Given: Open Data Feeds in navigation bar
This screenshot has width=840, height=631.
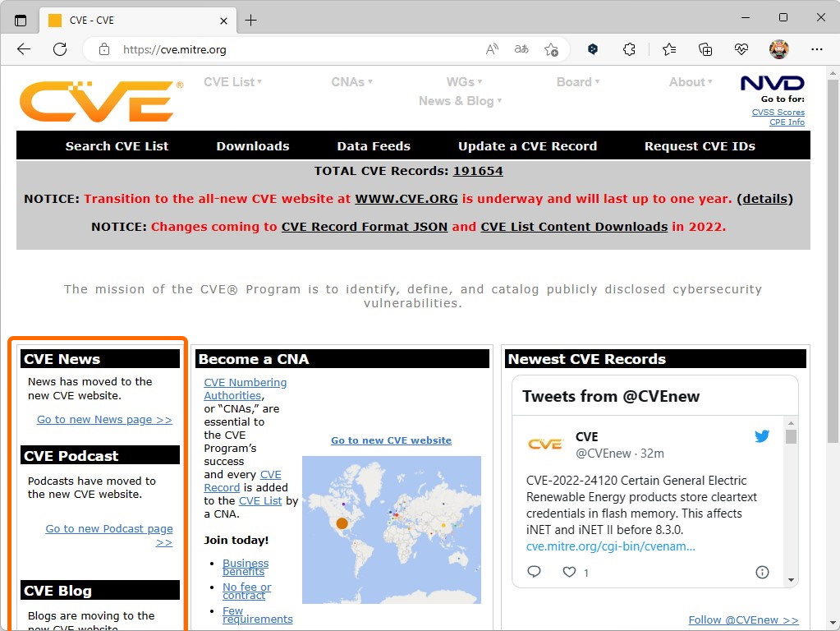Looking at the screenshot, I should click(x=374, y=145).
